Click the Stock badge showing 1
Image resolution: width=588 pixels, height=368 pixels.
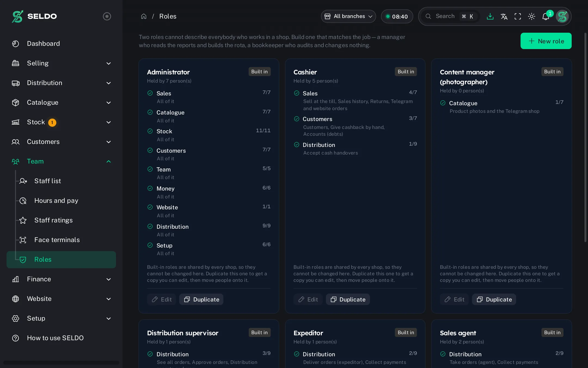point(52,122)
